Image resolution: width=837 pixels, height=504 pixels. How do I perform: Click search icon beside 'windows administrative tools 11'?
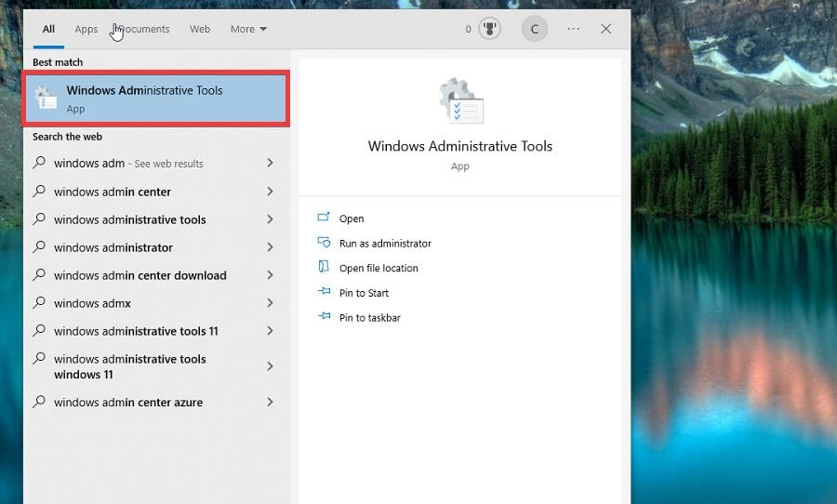[x=39, y=330]
